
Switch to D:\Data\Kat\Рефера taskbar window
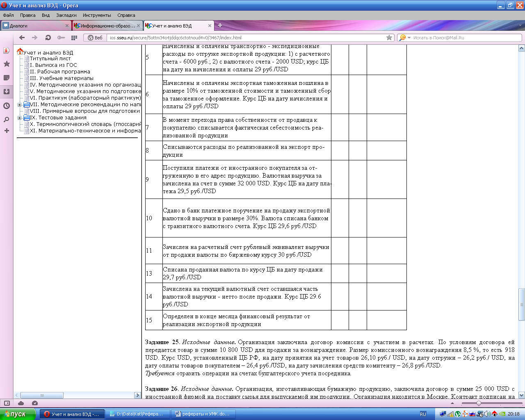pos(137,414)
